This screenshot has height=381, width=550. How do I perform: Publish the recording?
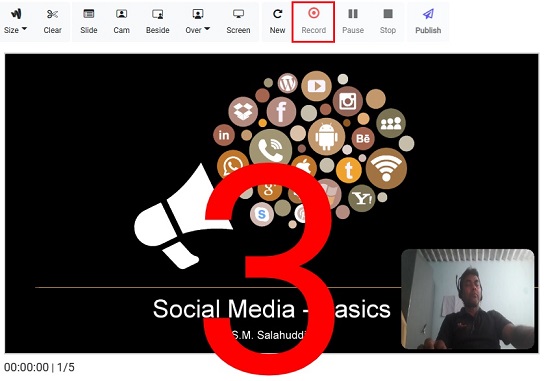pyautogui.click(x=428, y=22)
